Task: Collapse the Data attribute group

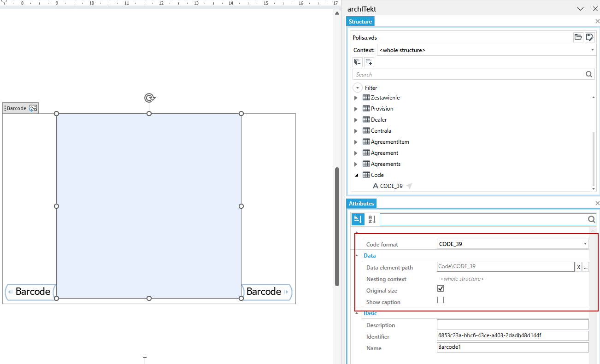Action: point(356,255)
